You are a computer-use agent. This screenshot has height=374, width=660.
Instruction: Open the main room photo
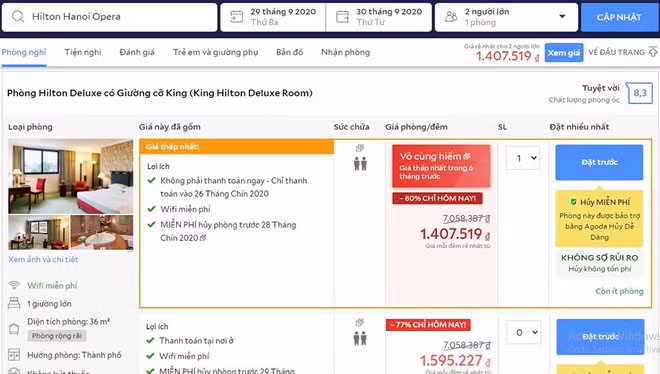click(71, 176)
